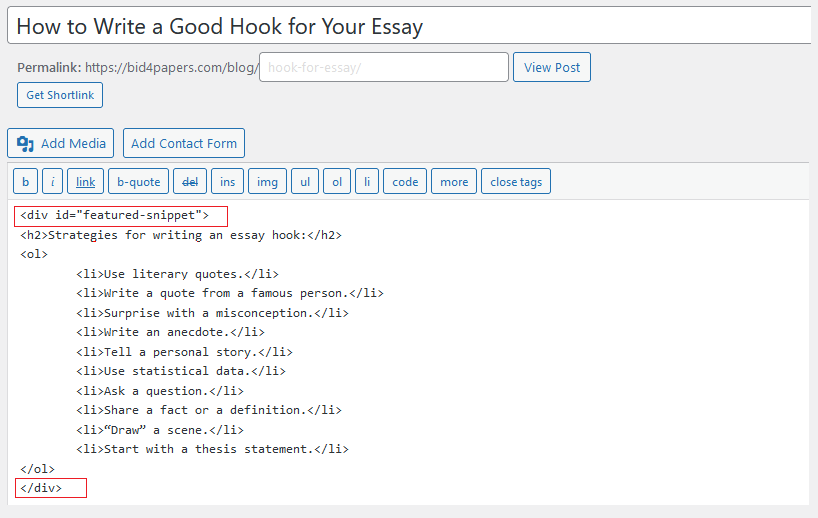Click the "Surprise with a misconception." line

(212, 313)
